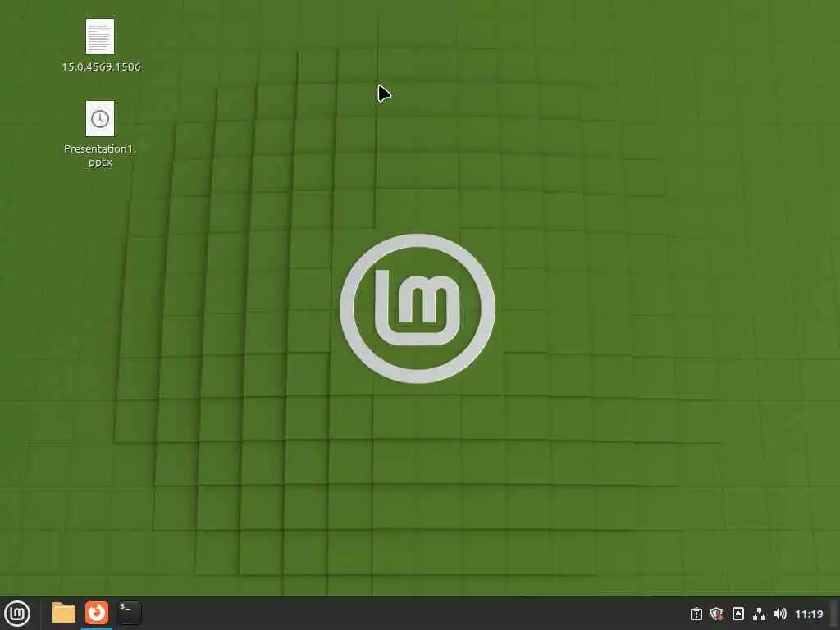Open the system reports tray icon
Screen dimensions: 840x630
pos(696,614)
